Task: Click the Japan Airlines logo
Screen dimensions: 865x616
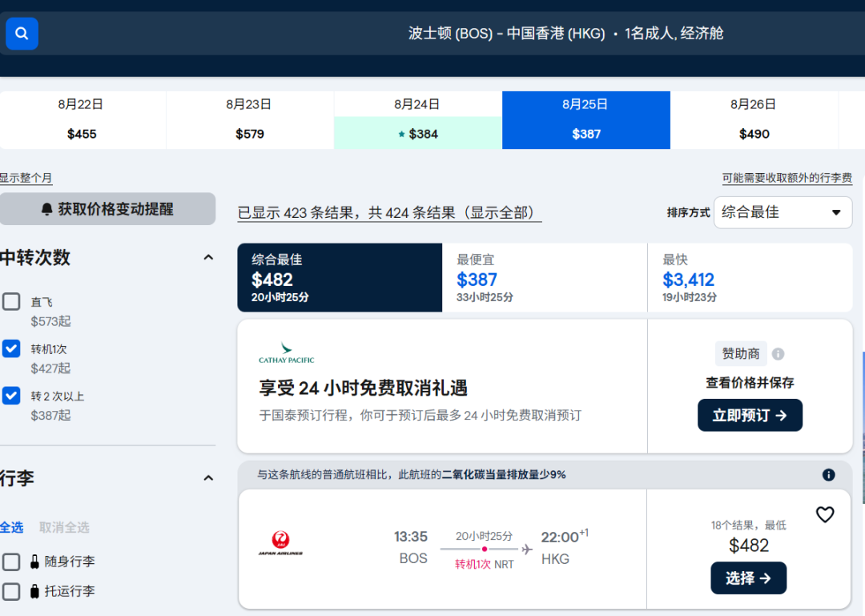Action: click(x=280, y=544)
